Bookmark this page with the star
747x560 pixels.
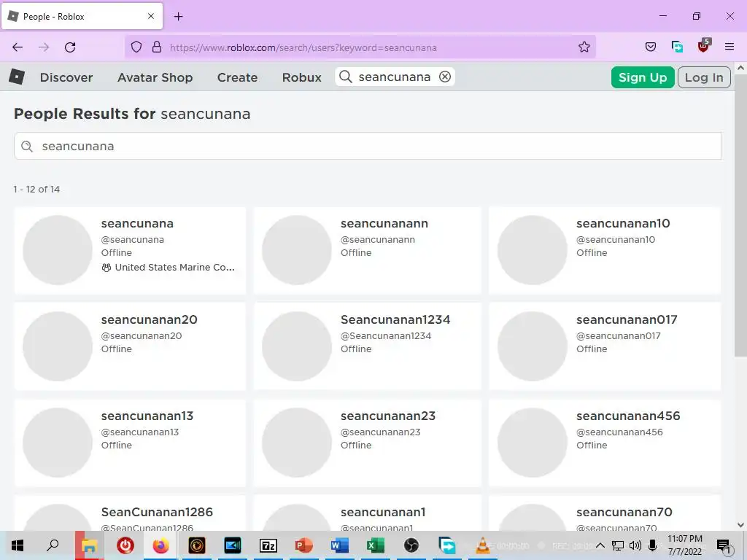(584, 47)
